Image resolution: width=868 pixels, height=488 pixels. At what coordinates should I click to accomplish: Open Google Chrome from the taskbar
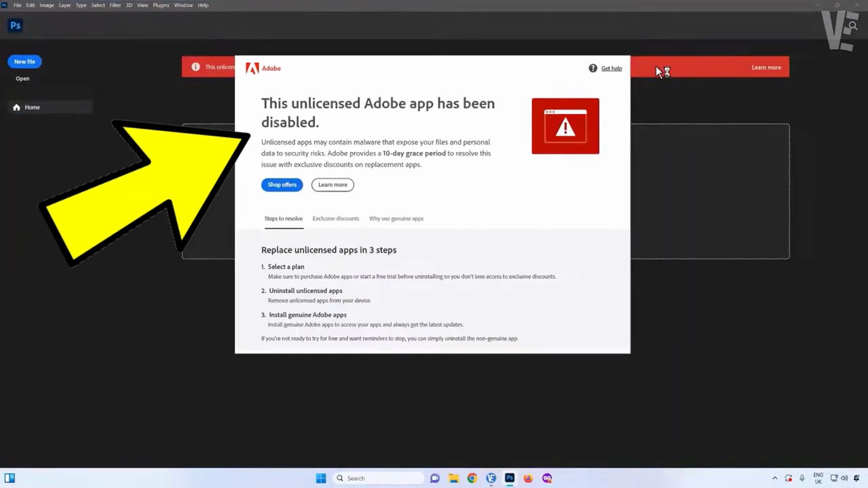coord(472,478)
